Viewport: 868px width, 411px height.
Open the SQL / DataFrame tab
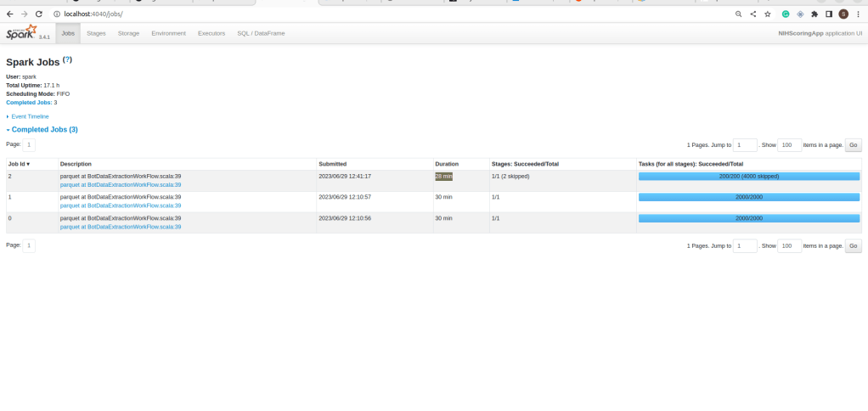point(261,33)
